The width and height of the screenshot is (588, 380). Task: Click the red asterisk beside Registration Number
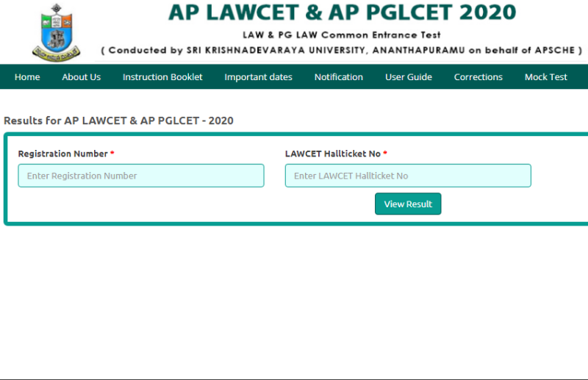(112, 154)
